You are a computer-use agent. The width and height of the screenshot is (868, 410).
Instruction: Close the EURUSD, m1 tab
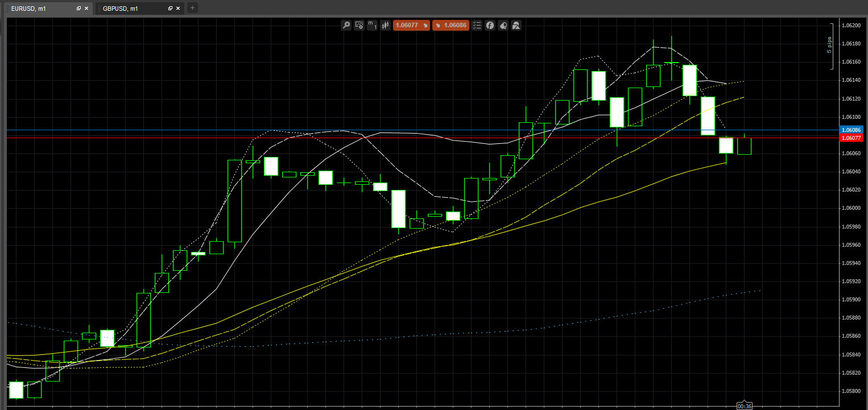click(87, 9)
